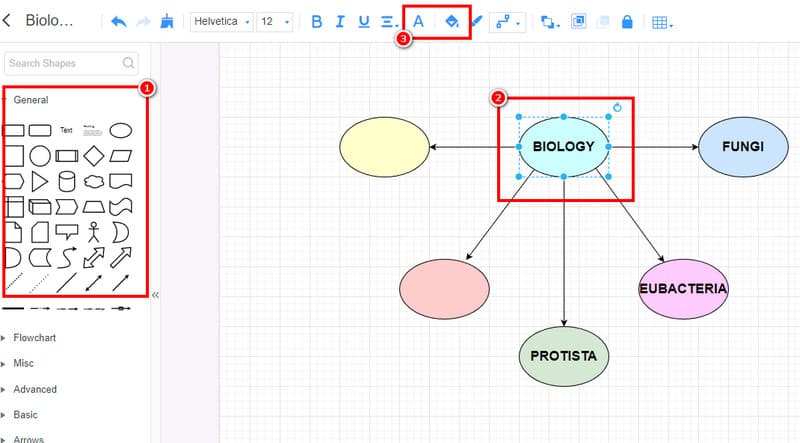Apply bold formatting to text

click(x=317, y=21)
